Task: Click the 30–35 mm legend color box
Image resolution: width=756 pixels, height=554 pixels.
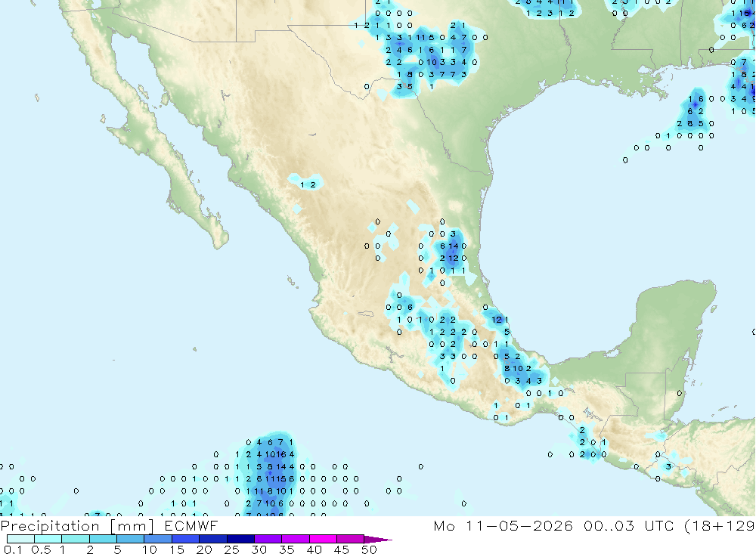Action: tap(268, 539)
